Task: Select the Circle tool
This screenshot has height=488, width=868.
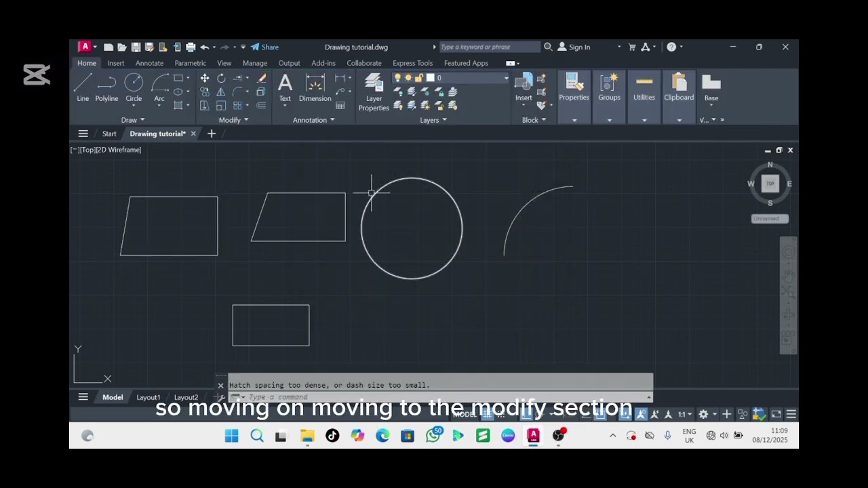Action: 134,88
